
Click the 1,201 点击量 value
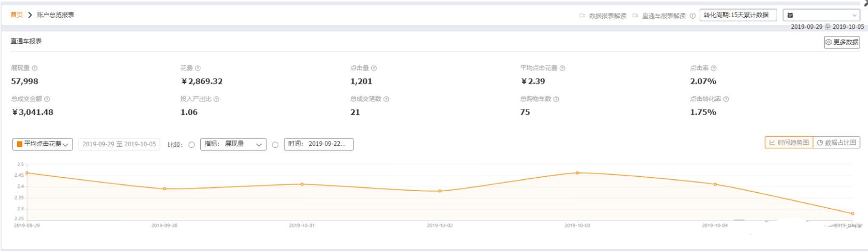click(x=361, y=81)
